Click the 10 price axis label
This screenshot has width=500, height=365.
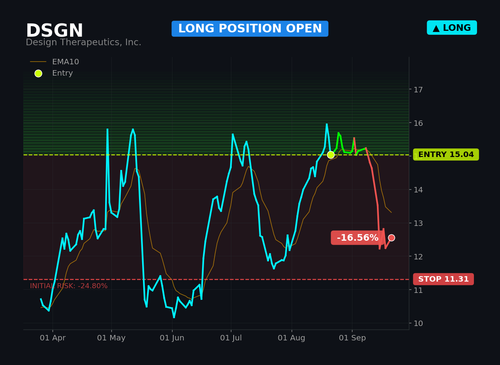click(418, 323)
